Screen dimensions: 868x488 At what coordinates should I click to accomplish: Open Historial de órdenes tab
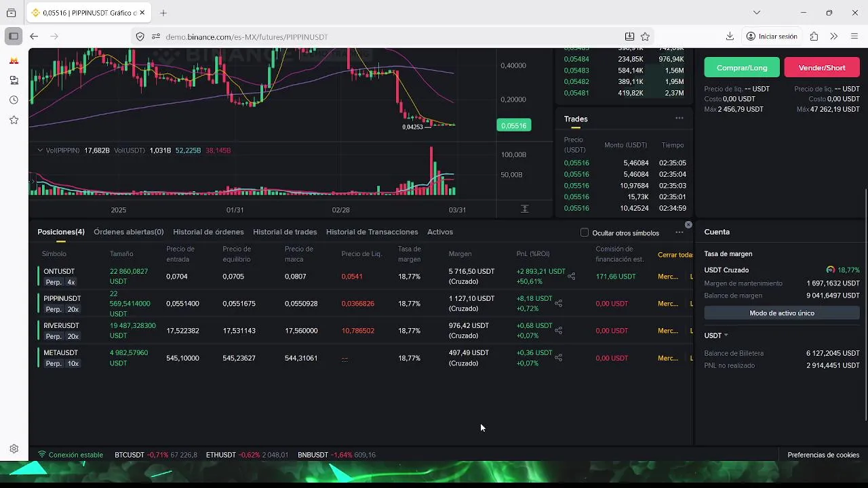[208, 232]
